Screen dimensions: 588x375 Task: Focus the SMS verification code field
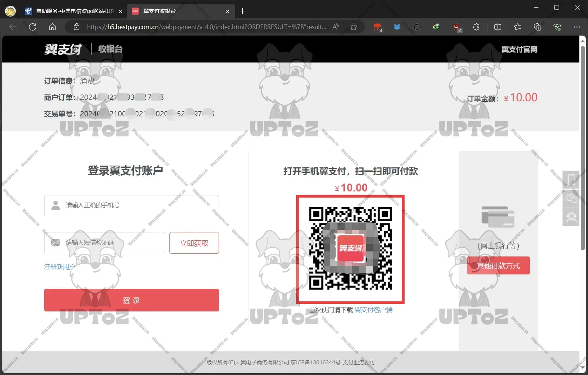click(x=104, y=243)
